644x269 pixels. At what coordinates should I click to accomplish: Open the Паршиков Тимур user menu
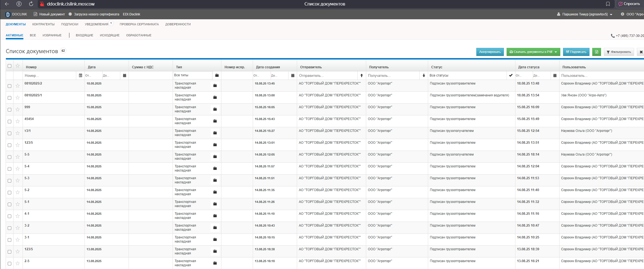coord(585,14)
